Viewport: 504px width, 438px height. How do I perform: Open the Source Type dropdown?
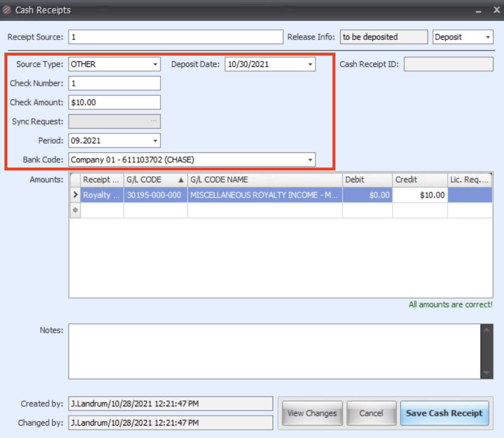tap(155, 64)
